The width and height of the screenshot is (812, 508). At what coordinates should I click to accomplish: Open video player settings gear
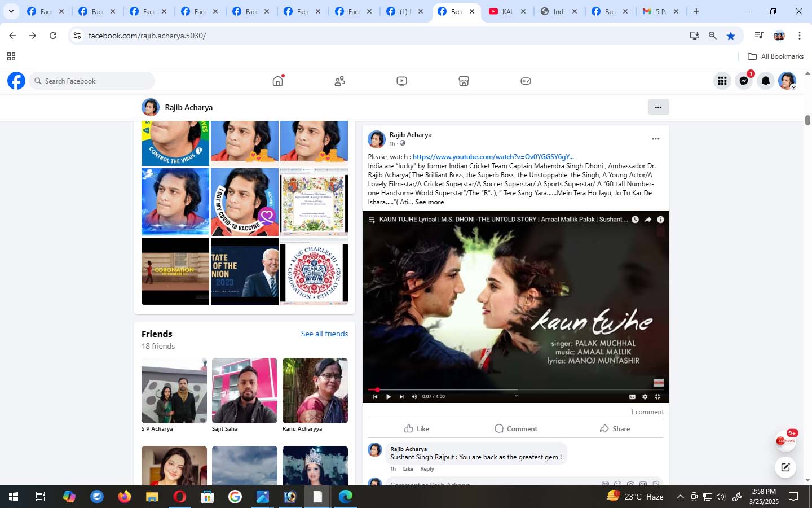click(645, 396)
